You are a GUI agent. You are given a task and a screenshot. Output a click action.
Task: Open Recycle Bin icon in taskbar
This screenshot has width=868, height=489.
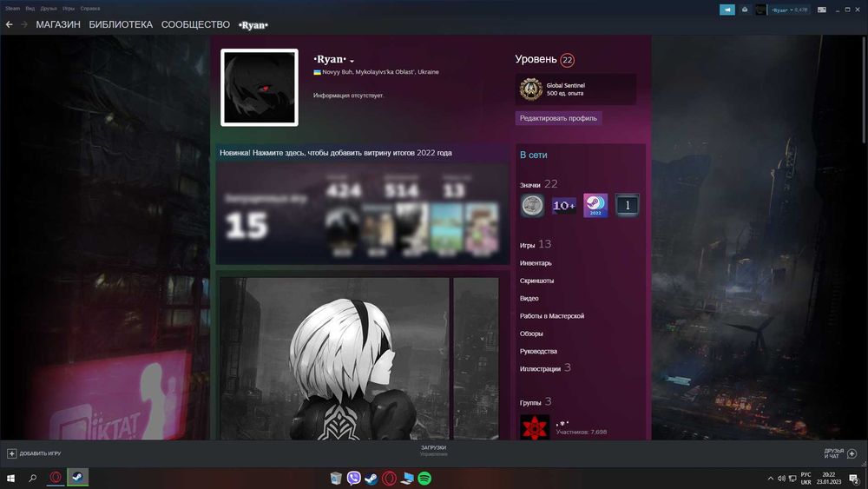coord(336,478)
